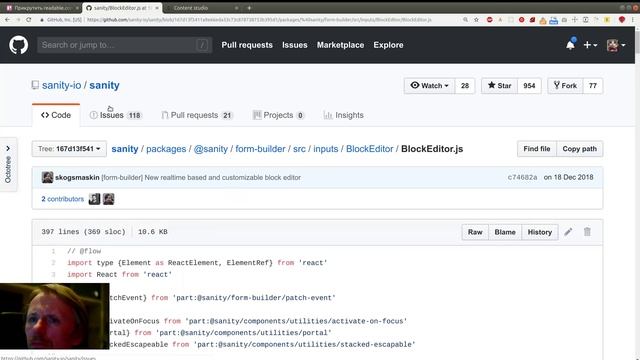Open skogsmaskin author profile link
The height and width of the screenshot is (360, 640).
click(x=77, y=178)
